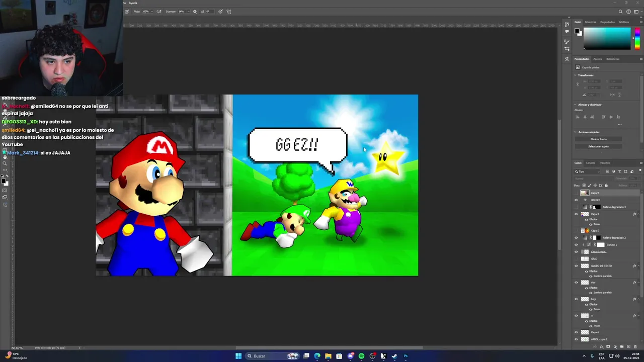This screenshot has width=644, height=362.
Task: Click align left edges icon
Action: pyautogui.click(x=578, y=117)
